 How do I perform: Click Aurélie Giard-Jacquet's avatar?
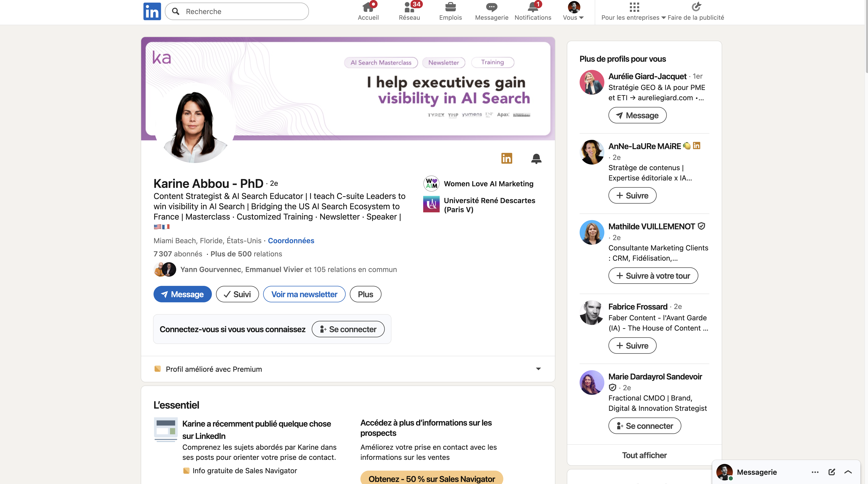[x=592, y=82]
